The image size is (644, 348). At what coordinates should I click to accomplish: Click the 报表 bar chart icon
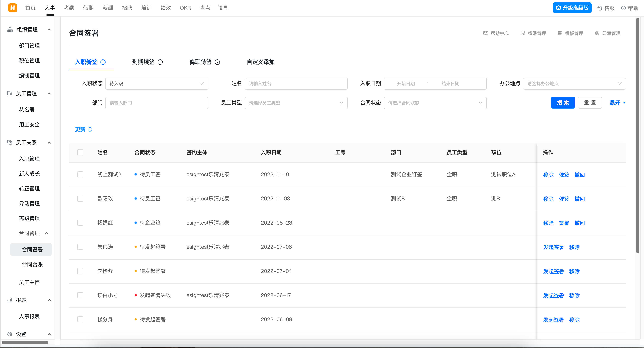(10, 300)
